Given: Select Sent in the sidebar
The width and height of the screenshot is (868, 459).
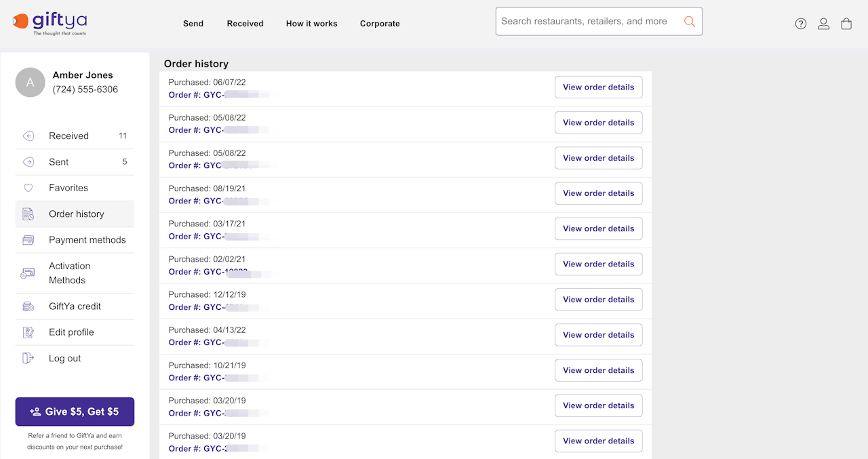Looking at the screenshot, I should point(59,162).
